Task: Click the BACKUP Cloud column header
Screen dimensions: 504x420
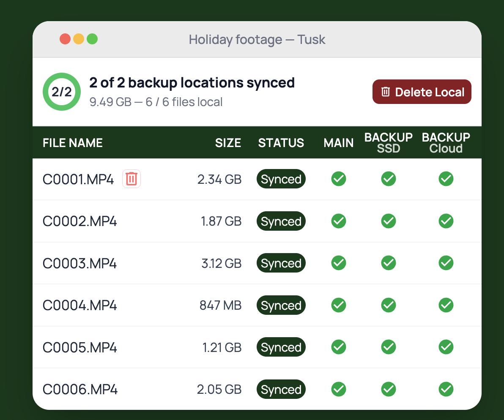Action: 446,143
